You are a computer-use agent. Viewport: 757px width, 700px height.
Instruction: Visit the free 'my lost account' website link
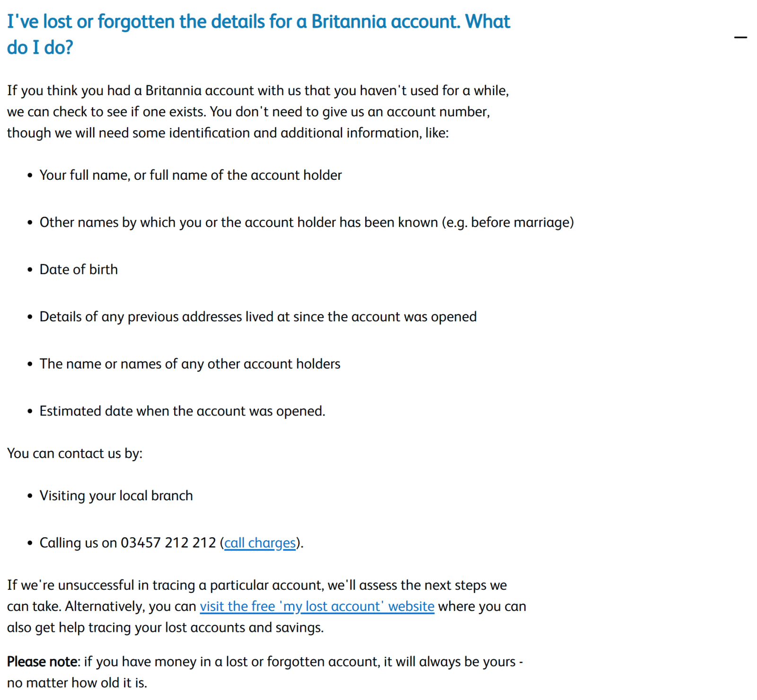pos(317,606)
